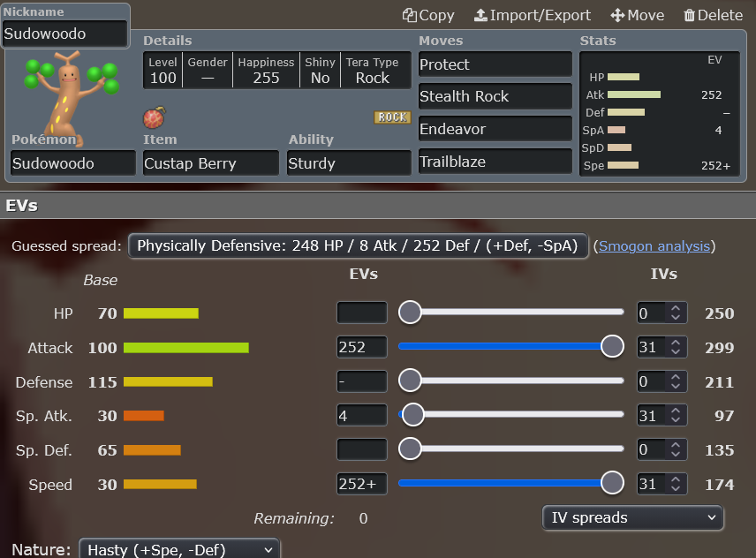The image size is (756, 558).
Task: Click the Speed EV field showing 252+
Action: (362, 484)
